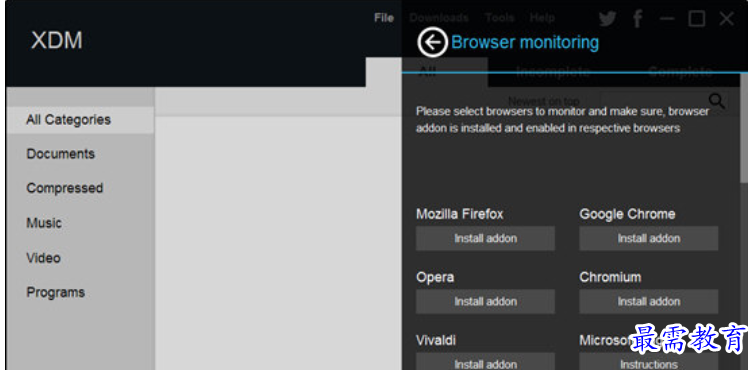
Task: Click the search magnifier icon
Action: point(716,101)
